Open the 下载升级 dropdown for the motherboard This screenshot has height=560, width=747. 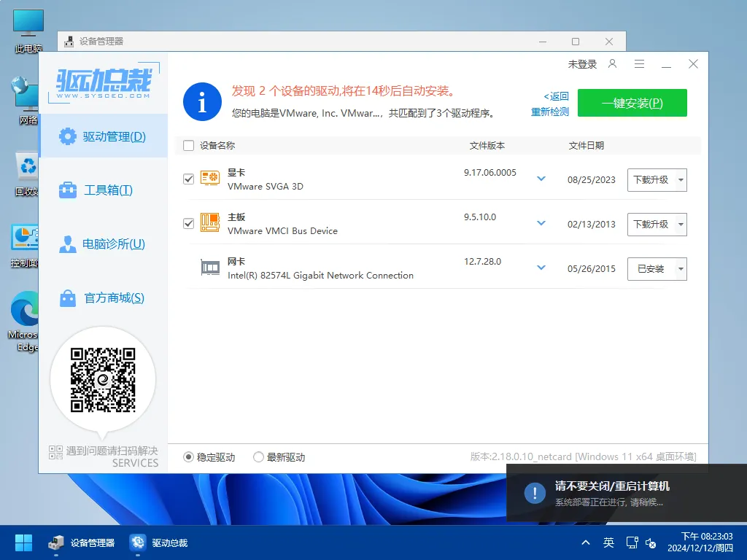[681, 225]
